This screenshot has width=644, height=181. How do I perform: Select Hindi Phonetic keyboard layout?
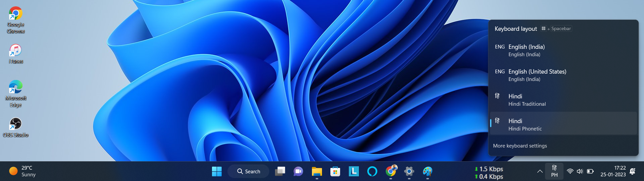(x=563, y=124)
